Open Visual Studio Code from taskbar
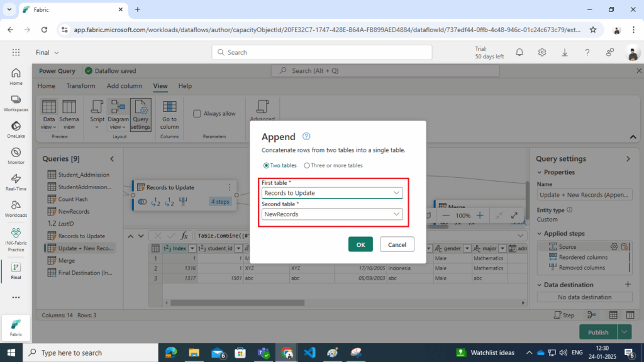Screen dimensions: 644x362 pos(309,353)
